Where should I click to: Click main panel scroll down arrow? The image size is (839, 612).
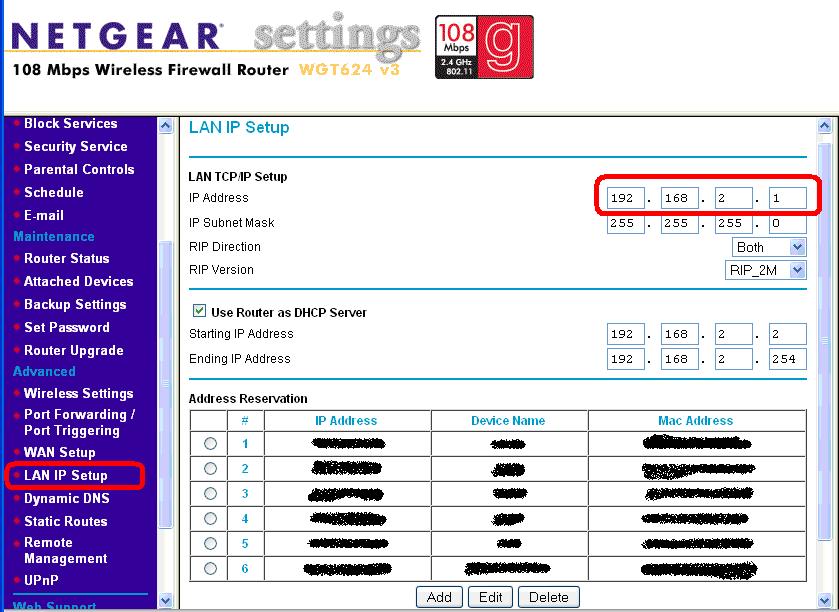pyautogui.click(x=825, y=600)
